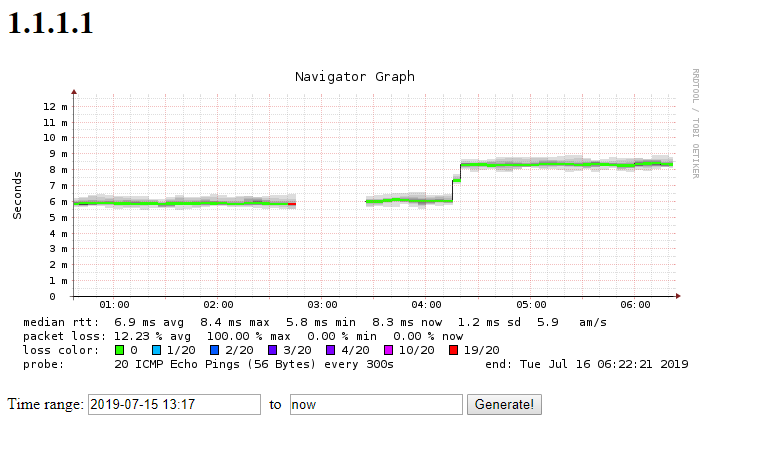
Task: Focus the start time range input field
Action: tap(174, 405)
